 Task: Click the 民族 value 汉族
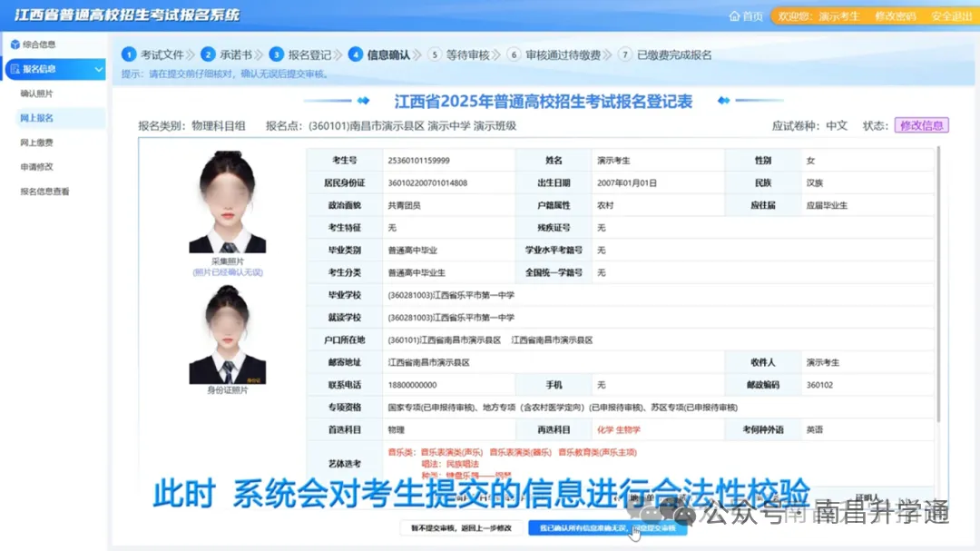pos(814,183)
